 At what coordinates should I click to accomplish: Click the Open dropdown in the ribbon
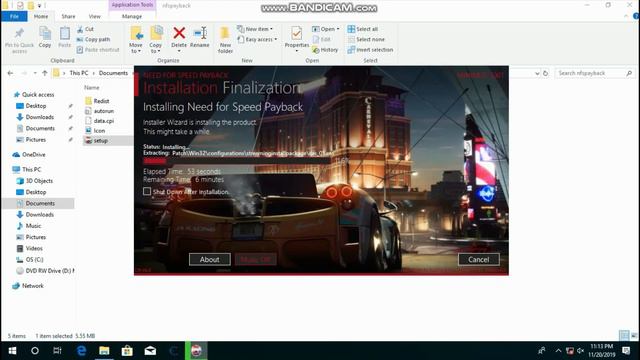pyautogui.click(x=326, y=29)
